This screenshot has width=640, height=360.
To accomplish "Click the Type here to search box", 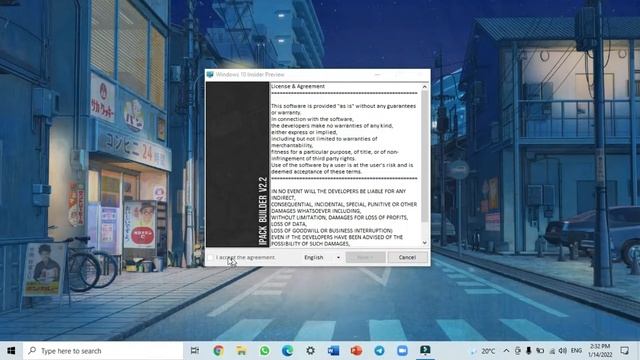I will coord(103,351).
